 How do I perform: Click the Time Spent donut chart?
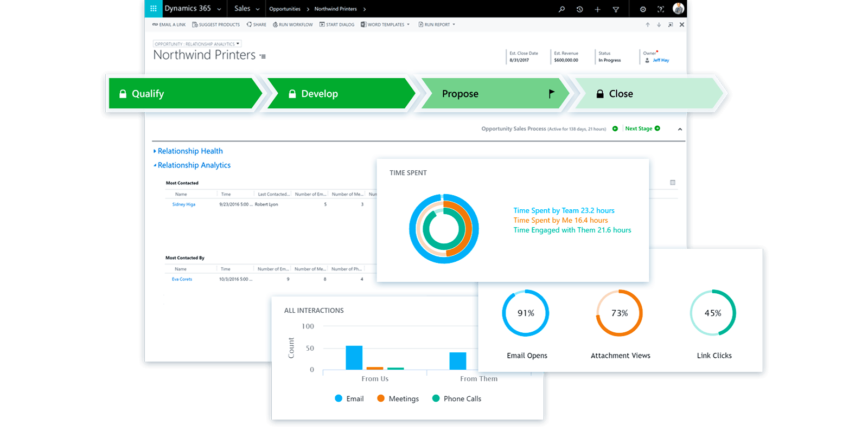click(x=444, y=229)
